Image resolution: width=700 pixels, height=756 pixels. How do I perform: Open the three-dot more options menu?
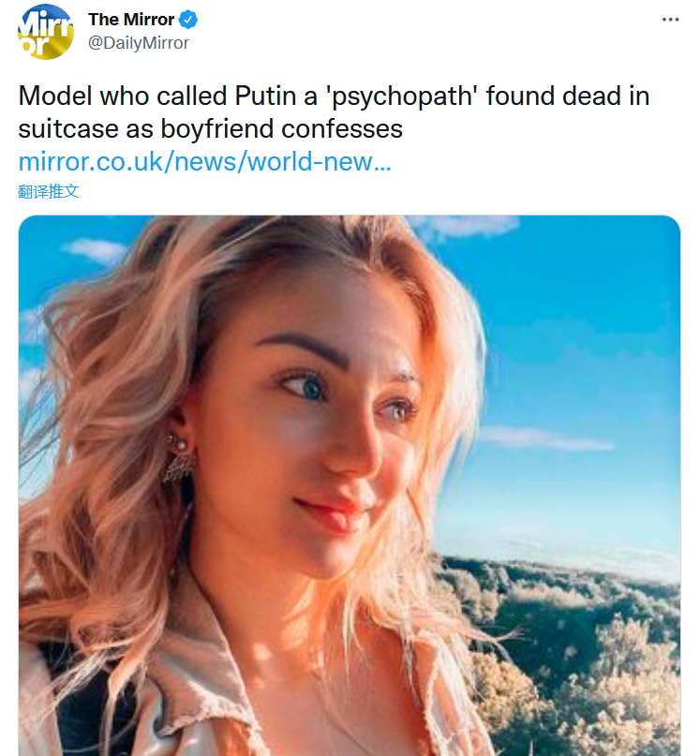coord(669,20)
